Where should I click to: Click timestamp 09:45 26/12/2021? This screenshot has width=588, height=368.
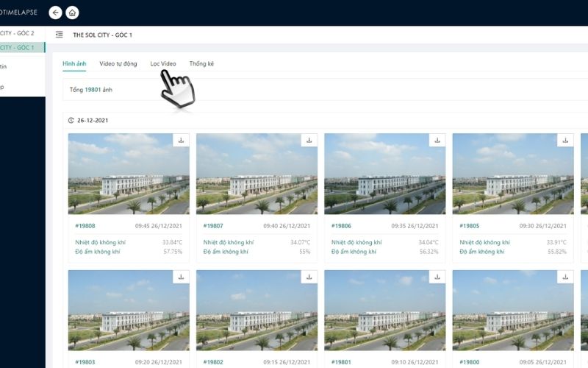point(159,226)
